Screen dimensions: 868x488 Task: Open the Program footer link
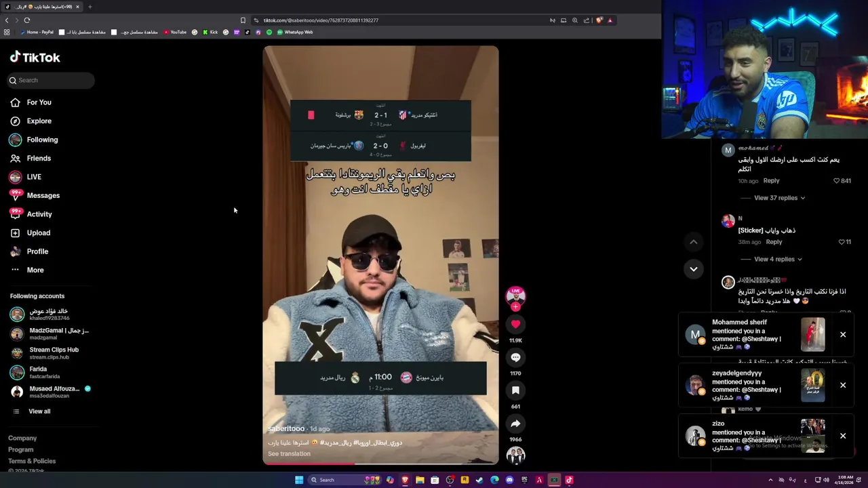point(20,450)
